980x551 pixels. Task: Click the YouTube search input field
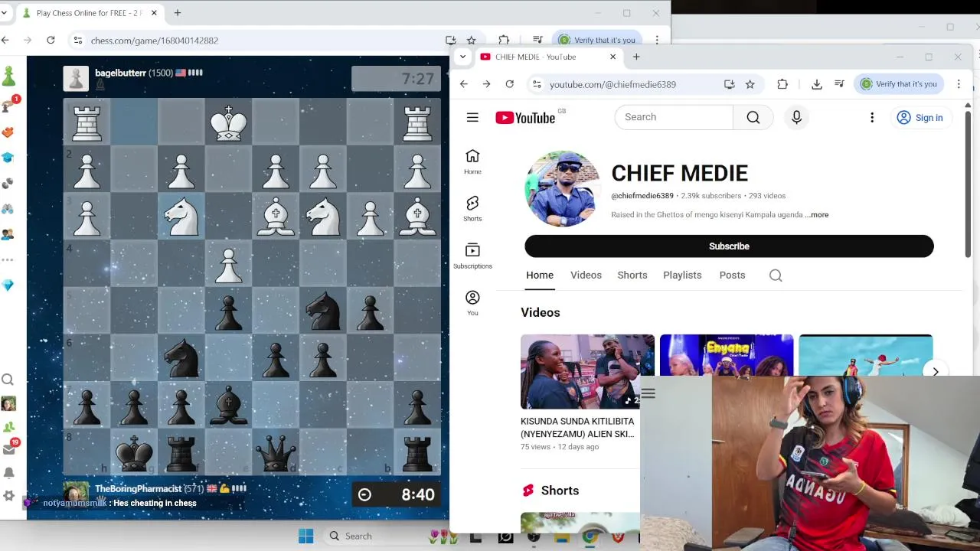674,117
